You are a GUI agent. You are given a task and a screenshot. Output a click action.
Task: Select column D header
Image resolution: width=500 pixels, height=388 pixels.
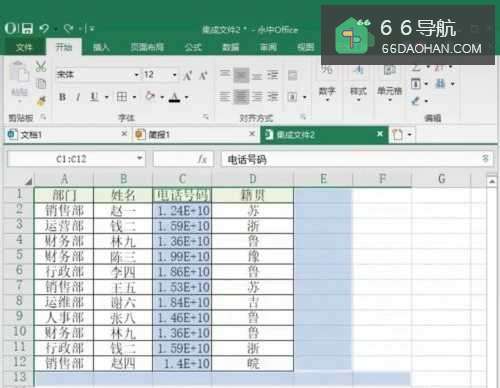pos(253,179)
